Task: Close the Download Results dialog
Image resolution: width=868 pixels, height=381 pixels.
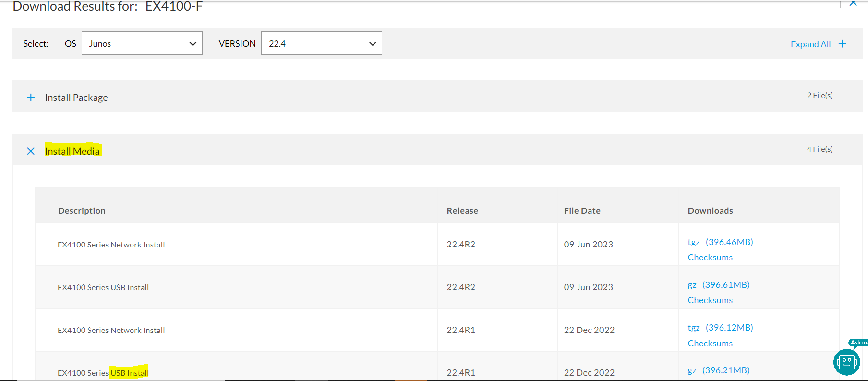Action: pyautogui.click(x=853, y=3)
